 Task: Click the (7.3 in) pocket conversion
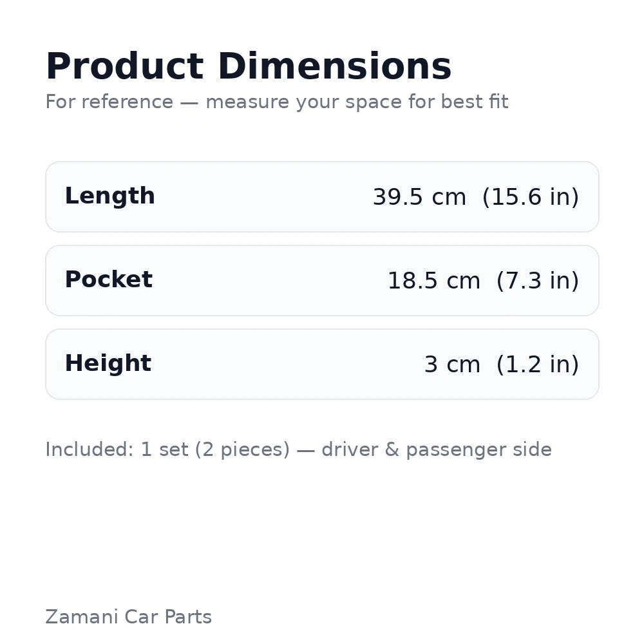coord(537,281)
